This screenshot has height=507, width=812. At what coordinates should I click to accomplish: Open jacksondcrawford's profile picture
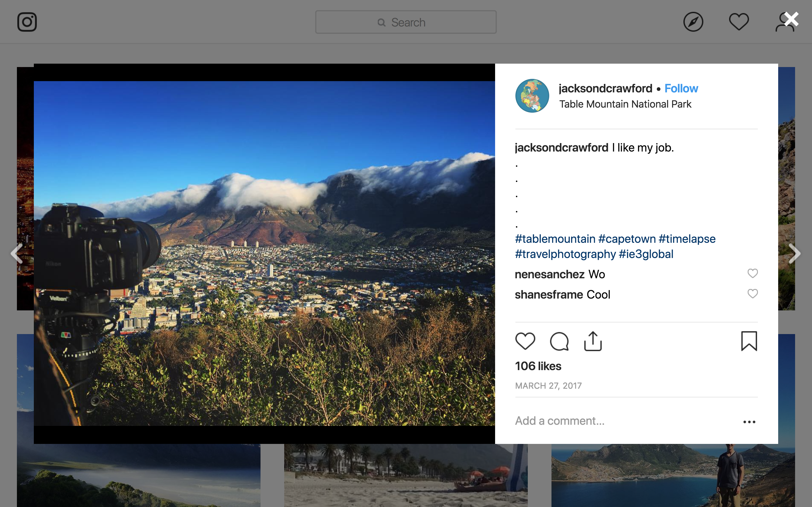pyautogui.click(x=532, y=96)
